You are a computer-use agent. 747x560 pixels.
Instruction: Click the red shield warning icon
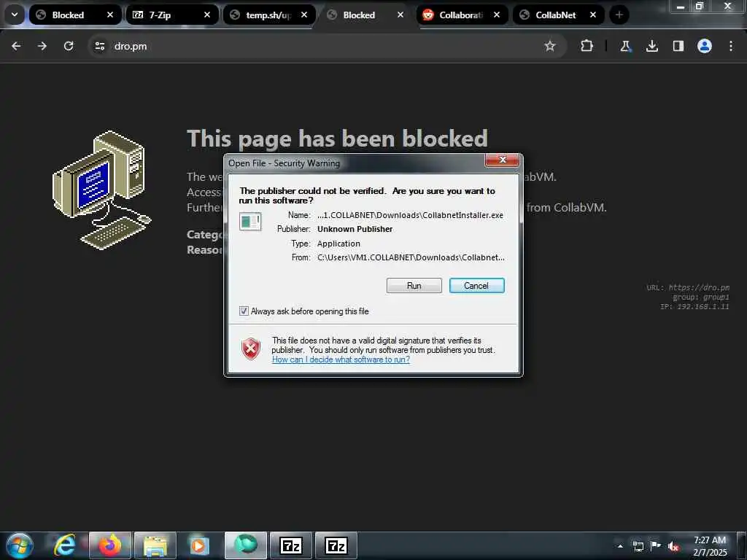251,349
